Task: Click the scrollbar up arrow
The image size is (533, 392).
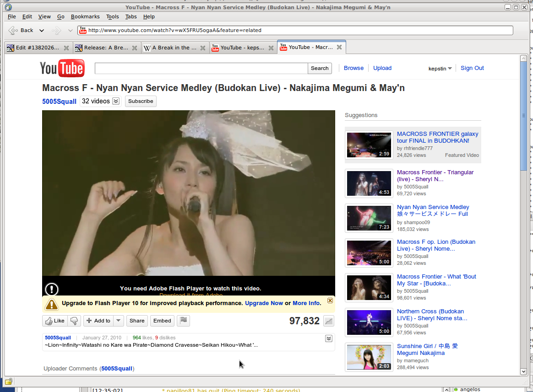Action: click(523, 59)
